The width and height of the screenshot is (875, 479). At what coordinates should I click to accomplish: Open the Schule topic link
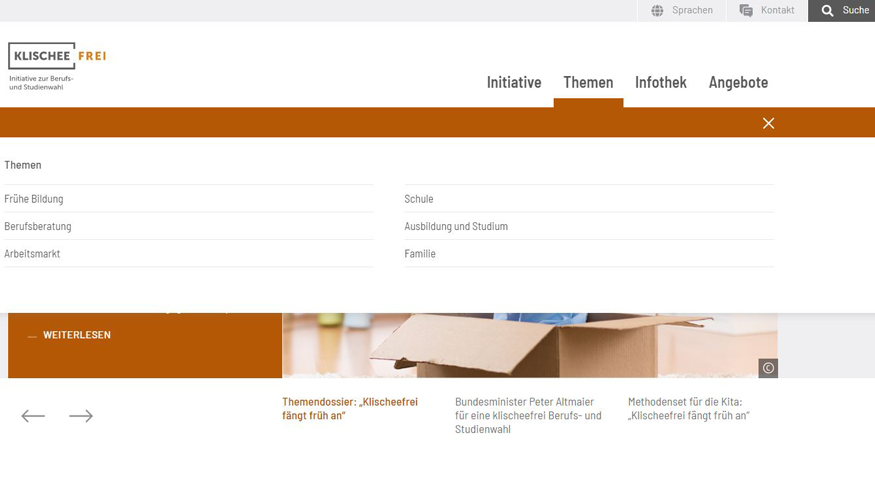click(x=419, y=199)
